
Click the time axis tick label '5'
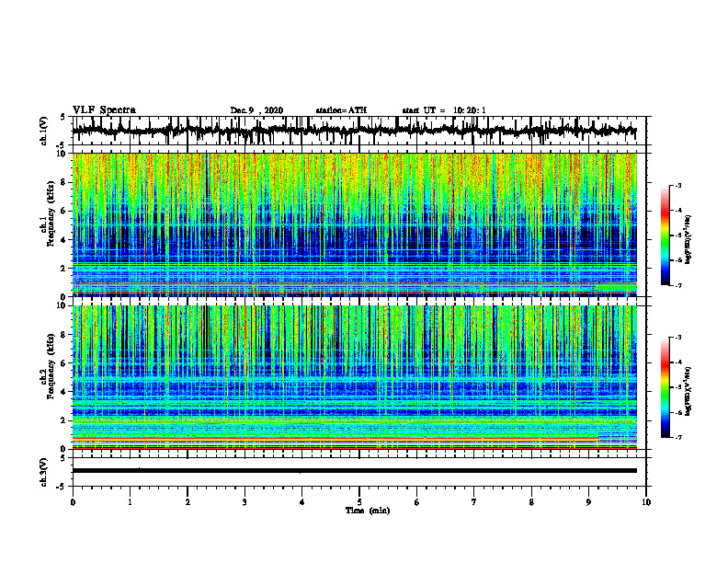coord(359,502)
